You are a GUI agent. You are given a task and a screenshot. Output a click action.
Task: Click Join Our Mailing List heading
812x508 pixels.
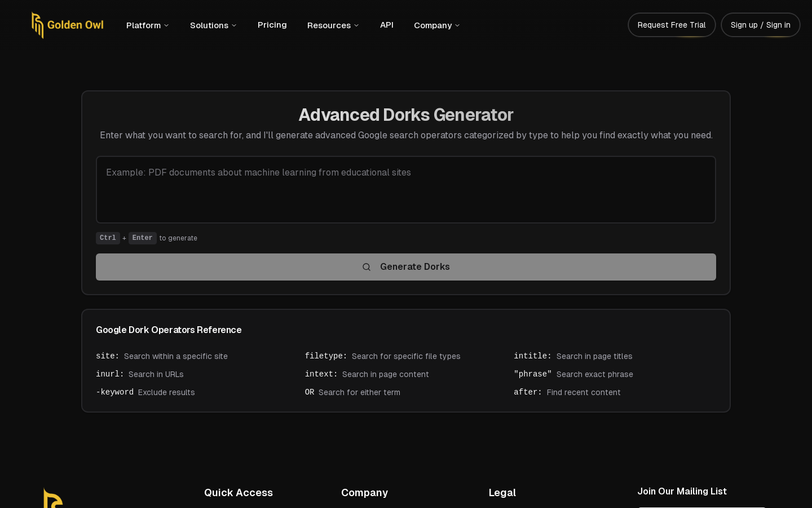coord(682,491)
